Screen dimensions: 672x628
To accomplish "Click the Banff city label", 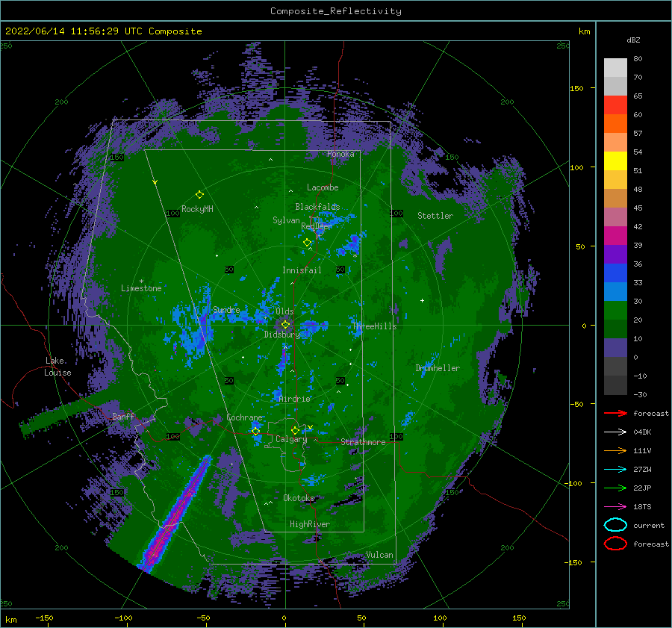I will coord(123,416).
